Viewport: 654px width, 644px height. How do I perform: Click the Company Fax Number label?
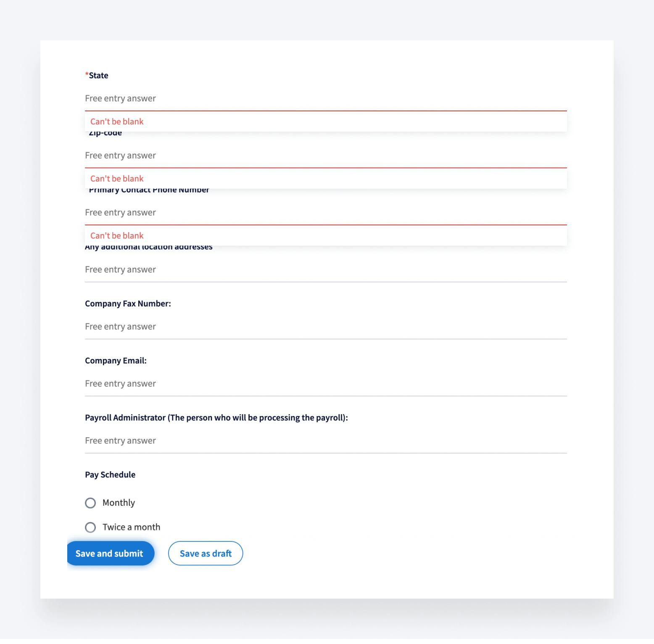pos(128,304)
